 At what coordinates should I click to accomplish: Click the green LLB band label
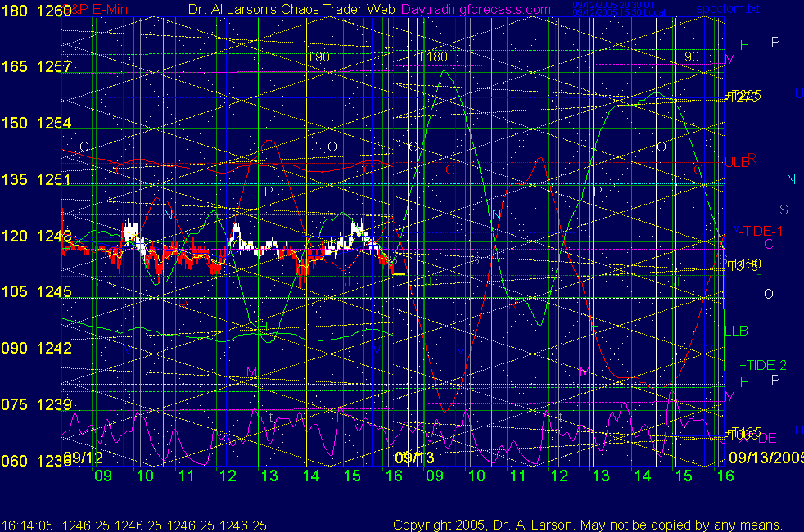tap(736, 331)
